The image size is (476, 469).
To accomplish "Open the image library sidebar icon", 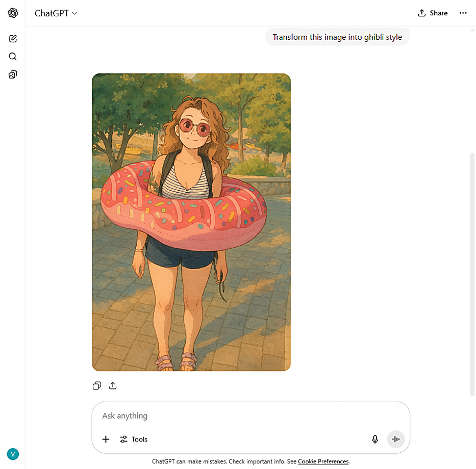I will [x=13, y=74].
